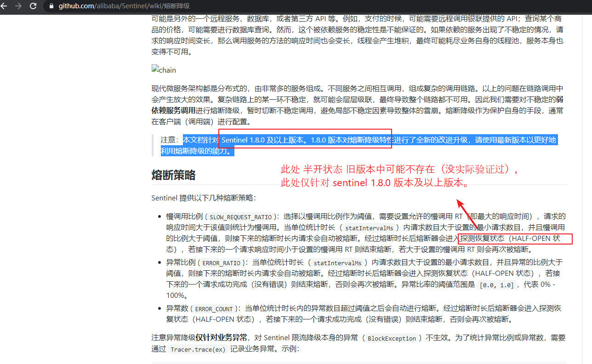The image size is (592, 364).
Task: Click the ERROR_COUNT code label
Action: coord(214,309)
